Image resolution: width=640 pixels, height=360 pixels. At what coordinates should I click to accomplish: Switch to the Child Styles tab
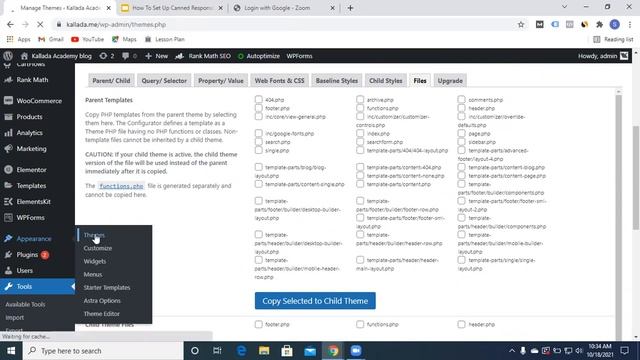[386, 81]
